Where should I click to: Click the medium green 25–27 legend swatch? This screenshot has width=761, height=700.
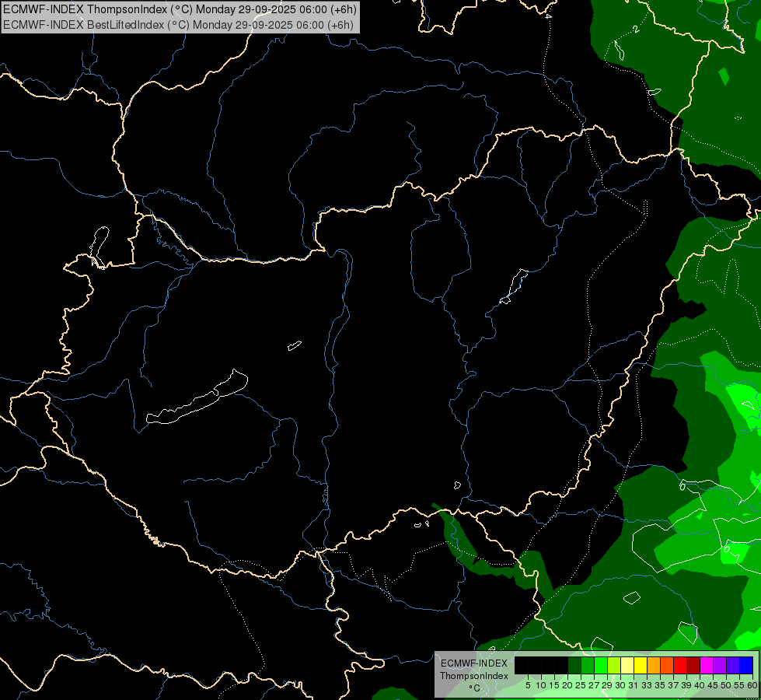588,665
